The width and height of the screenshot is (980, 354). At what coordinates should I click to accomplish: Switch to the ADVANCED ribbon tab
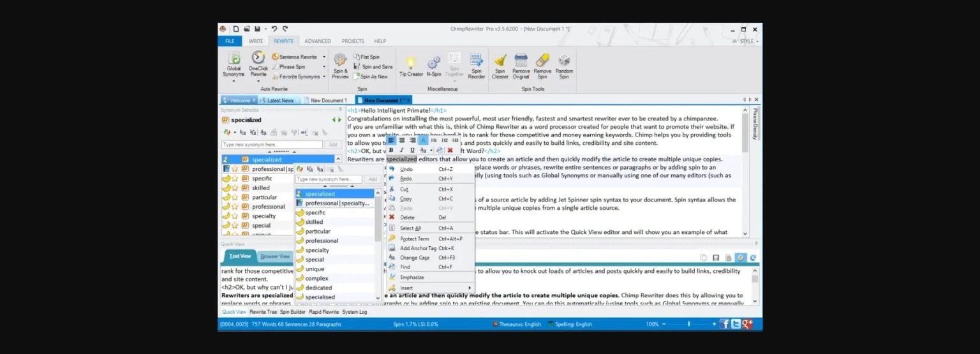click(x=317, y=41)
